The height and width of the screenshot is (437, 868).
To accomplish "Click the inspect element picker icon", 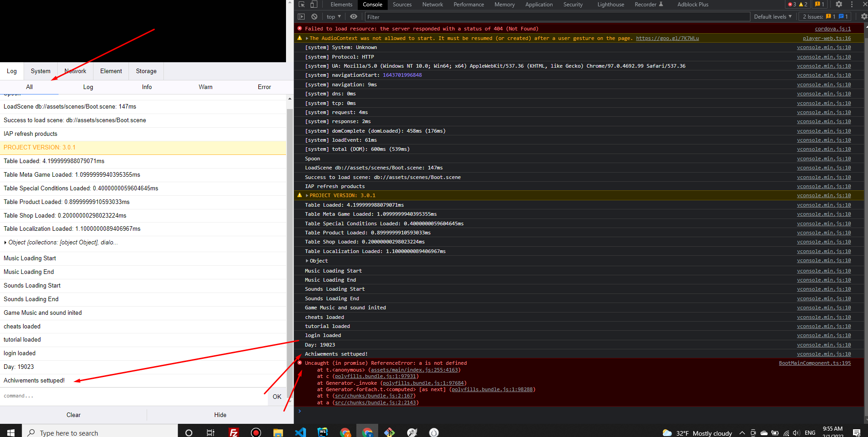I will 302,5.
